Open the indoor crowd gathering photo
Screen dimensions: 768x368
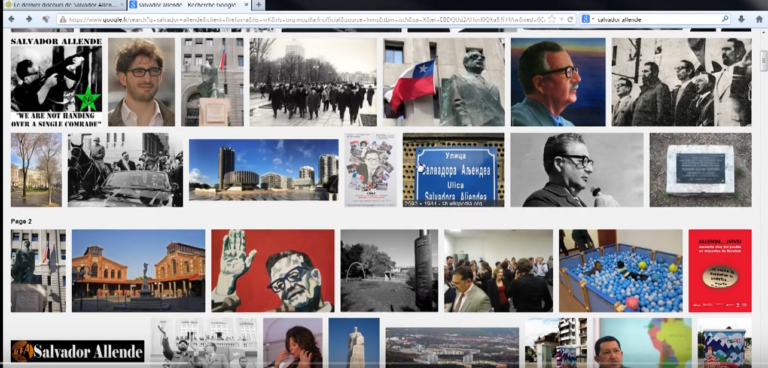tap(499, 270)
